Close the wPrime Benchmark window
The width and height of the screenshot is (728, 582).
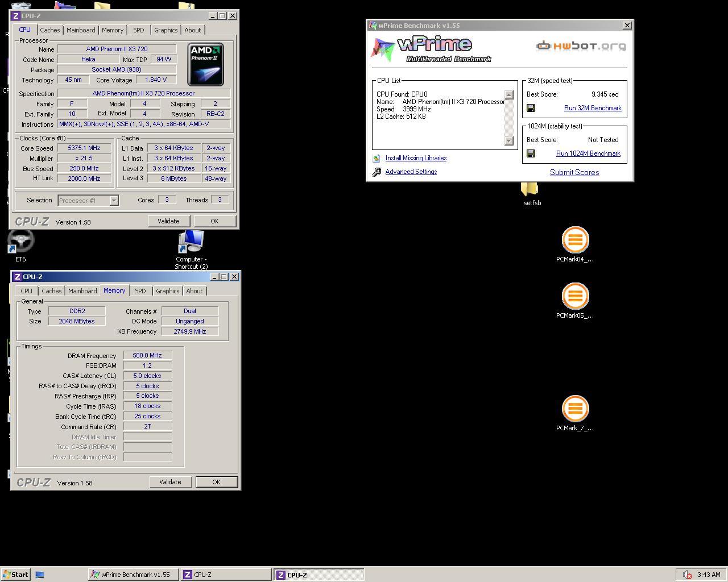627,26
